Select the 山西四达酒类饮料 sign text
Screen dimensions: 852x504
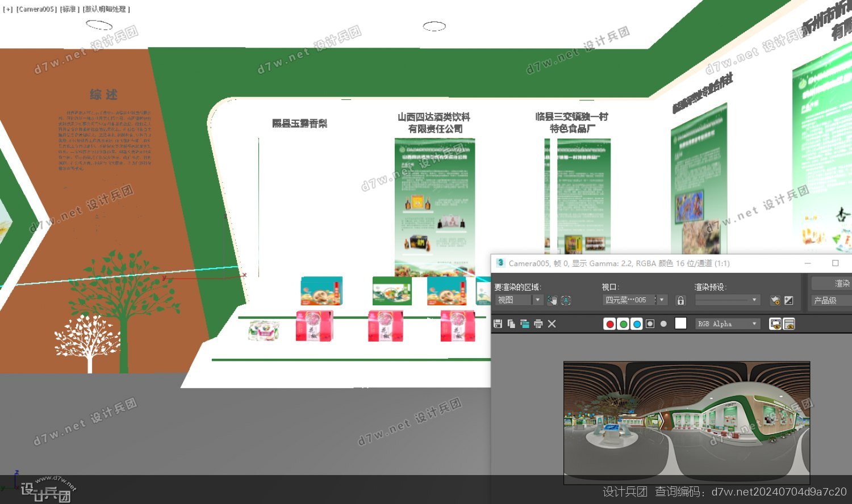click(435, 117)
